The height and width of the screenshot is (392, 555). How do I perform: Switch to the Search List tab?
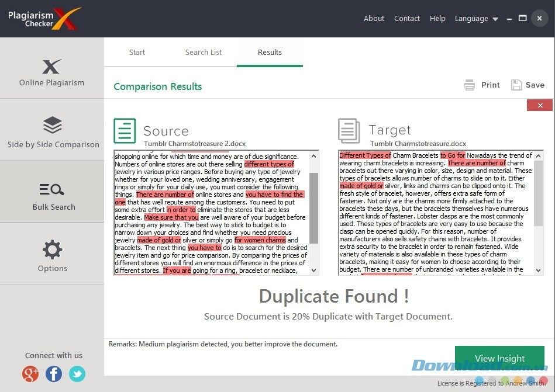204,53
